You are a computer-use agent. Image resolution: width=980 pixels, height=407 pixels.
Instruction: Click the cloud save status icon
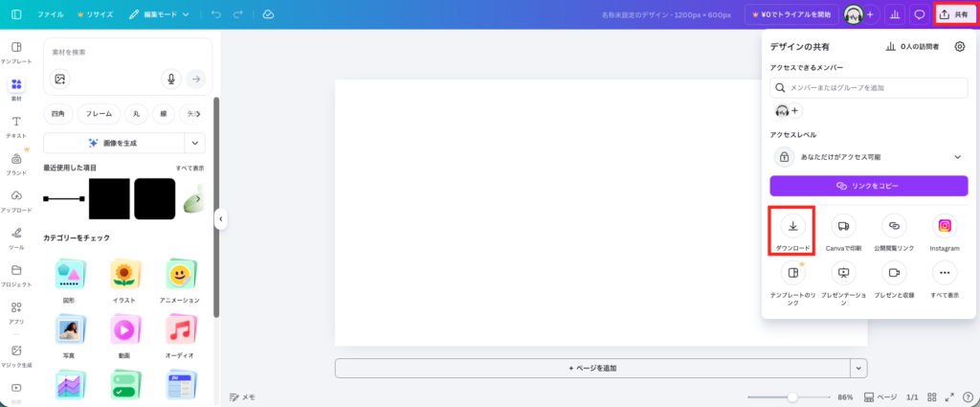[x=268, y=14]
